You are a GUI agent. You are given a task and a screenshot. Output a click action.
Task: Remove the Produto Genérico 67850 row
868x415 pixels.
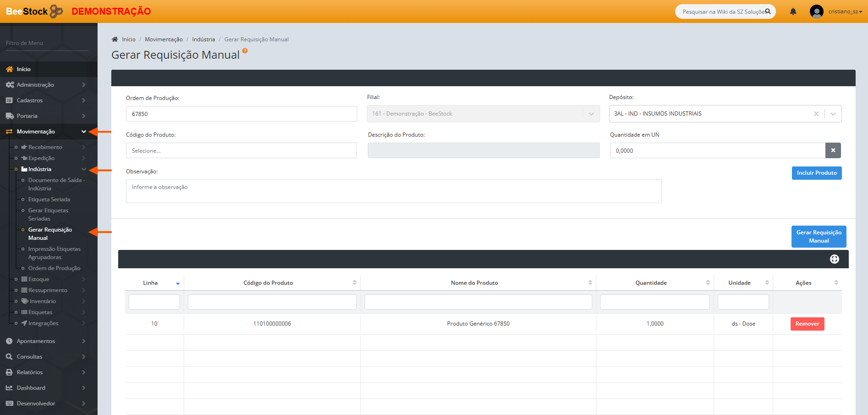[x=807, y=324]
